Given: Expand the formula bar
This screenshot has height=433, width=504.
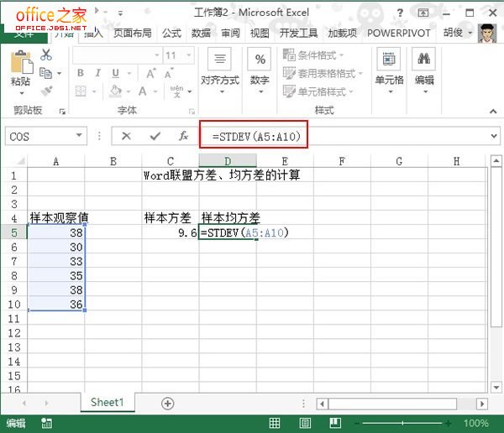Looking at the screenshot, I should click(x=494, y=136).
